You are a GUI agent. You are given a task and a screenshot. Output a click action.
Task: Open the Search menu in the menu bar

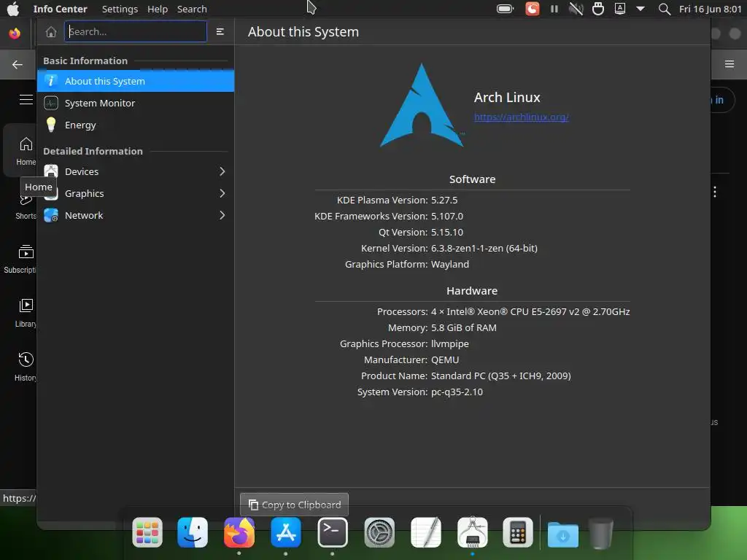[x=192, y=9]
